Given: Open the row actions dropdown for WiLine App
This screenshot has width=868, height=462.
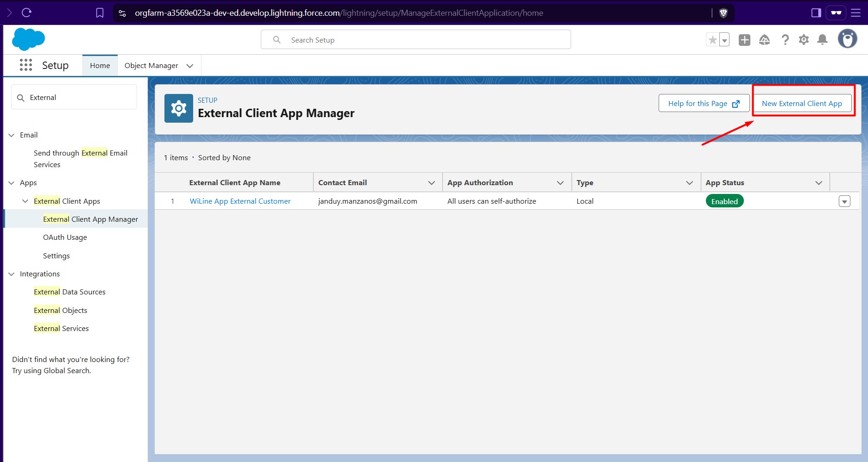Looking at the screenshot, I should [x=844, y=201].
